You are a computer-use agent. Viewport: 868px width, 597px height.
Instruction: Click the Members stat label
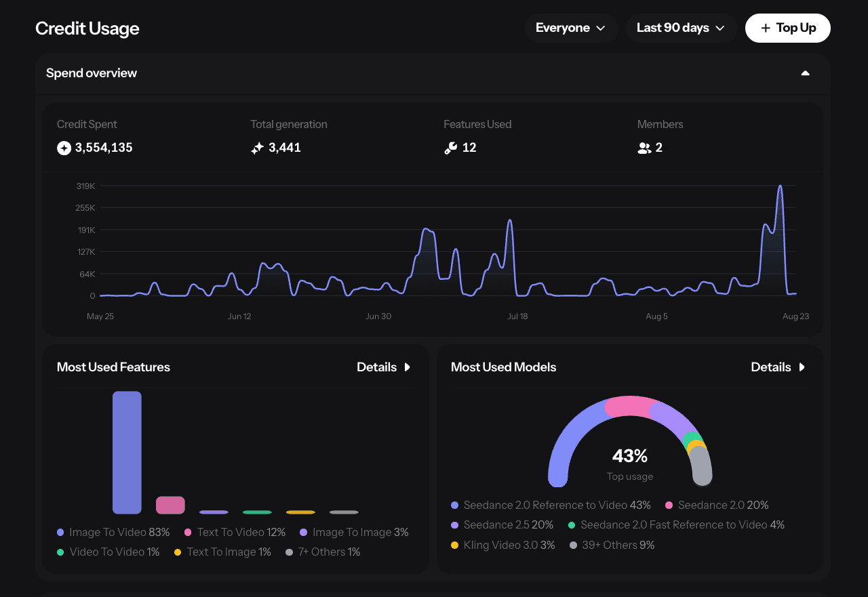[660, 125]
